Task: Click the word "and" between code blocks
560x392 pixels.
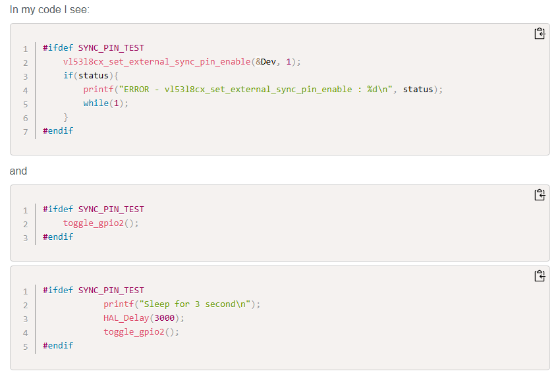Action: (18, 171)
